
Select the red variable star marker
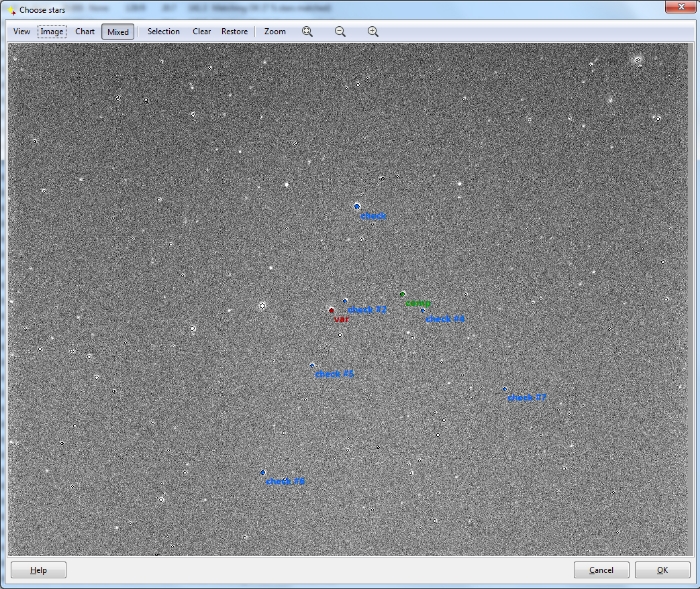point(331,310)
